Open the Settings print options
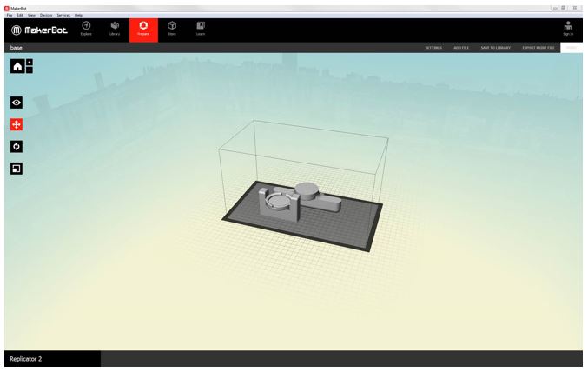Image resolution: width=588 pixels, height=372 pixels. click(x=433, y=48)
